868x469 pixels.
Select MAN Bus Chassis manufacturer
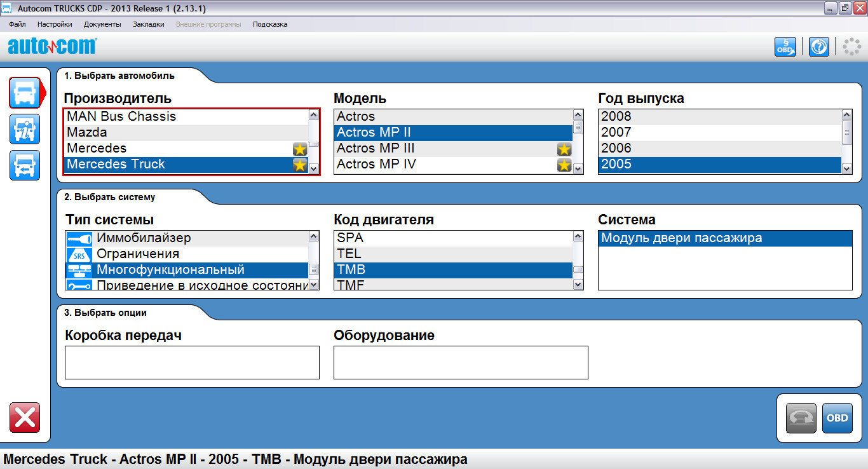(x=186, y=116)
